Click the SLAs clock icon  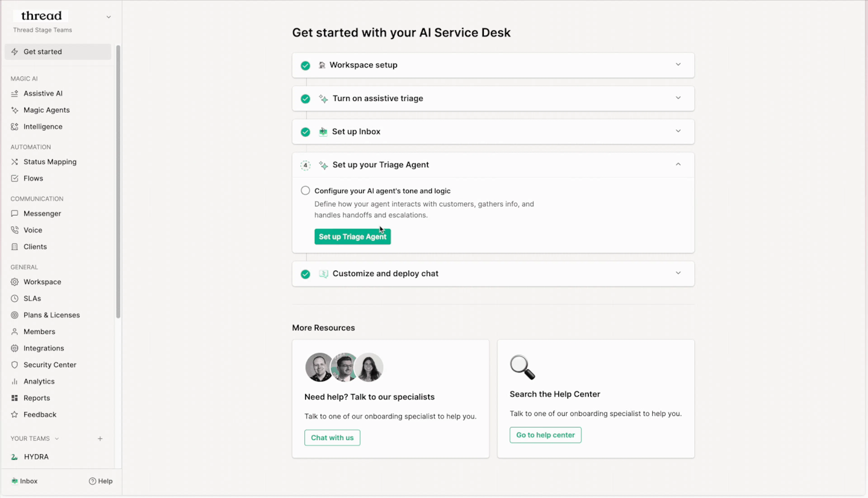click(x=14, y=299)
